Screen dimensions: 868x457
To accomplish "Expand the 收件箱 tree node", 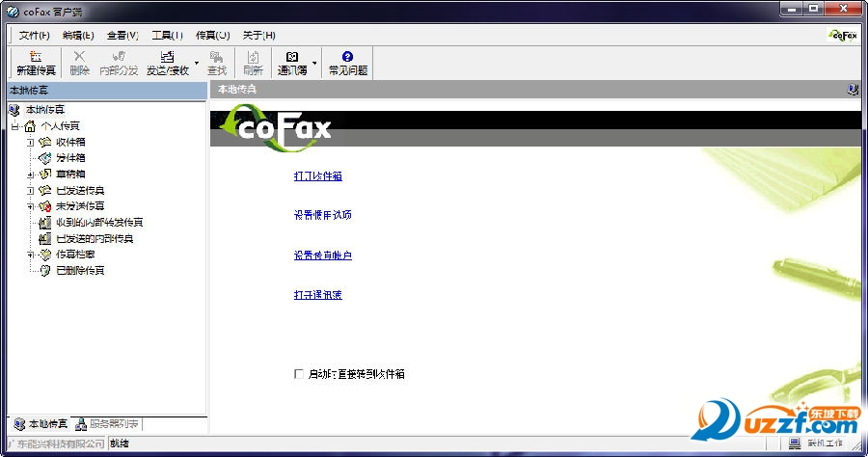I will click(31, 142).
